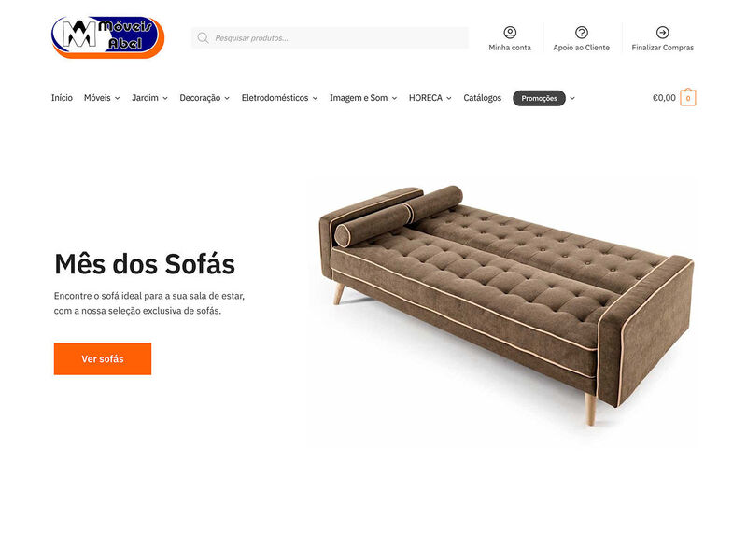Click the Promoções pill button
Viewport: 747px width, 560px height.
[540, 98]
